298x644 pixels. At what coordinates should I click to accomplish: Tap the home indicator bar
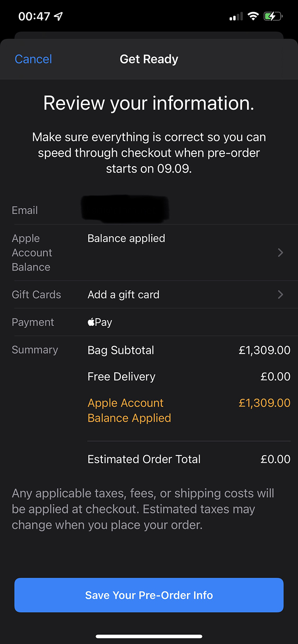point(149,636)
